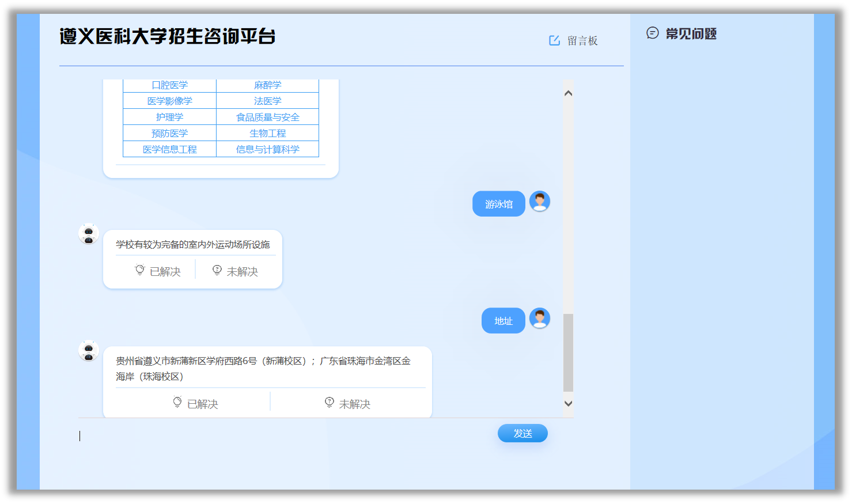Click lightbulb icon of 已解决 under address reply
852x504 pixels.
[x=177, y=402]
